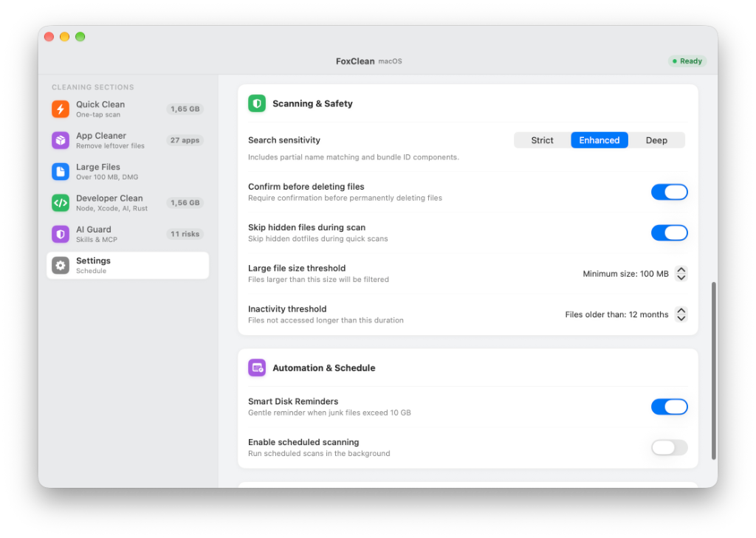
Task: Click the red close window button
Action: 49,37
